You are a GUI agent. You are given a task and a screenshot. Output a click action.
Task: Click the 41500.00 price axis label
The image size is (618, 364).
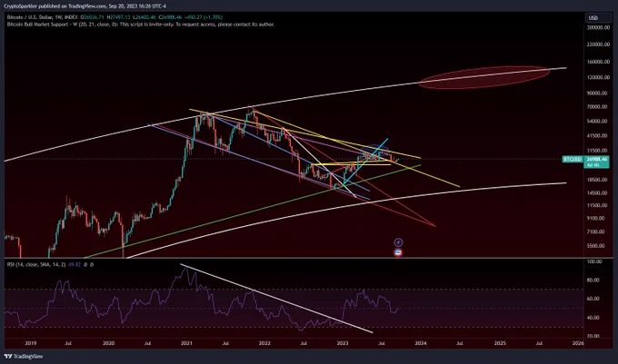point(598,136)
